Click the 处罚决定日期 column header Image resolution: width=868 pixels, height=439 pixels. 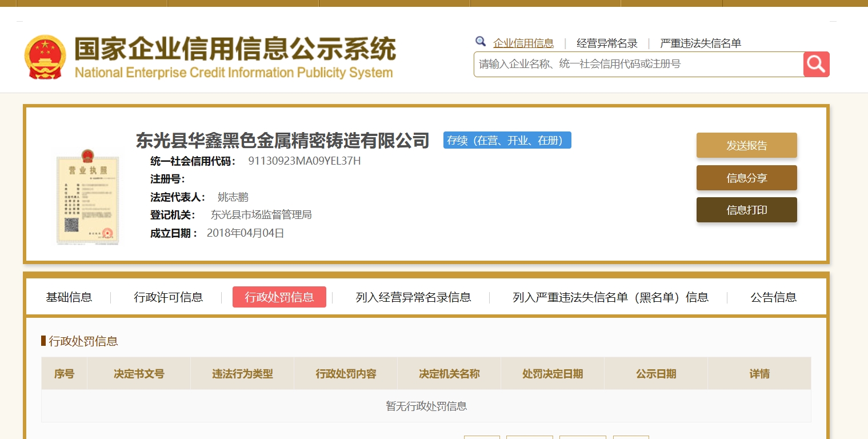552,374
